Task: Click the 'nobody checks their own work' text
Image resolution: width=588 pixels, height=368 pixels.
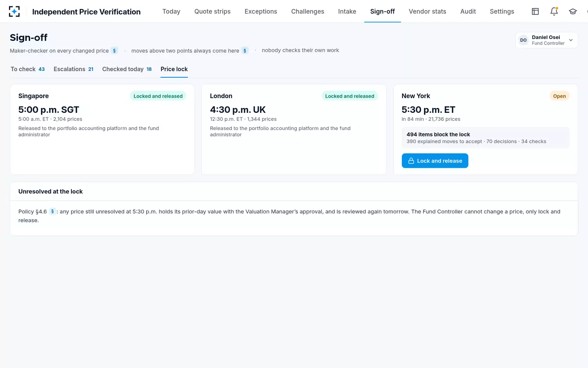Action: 301,50
